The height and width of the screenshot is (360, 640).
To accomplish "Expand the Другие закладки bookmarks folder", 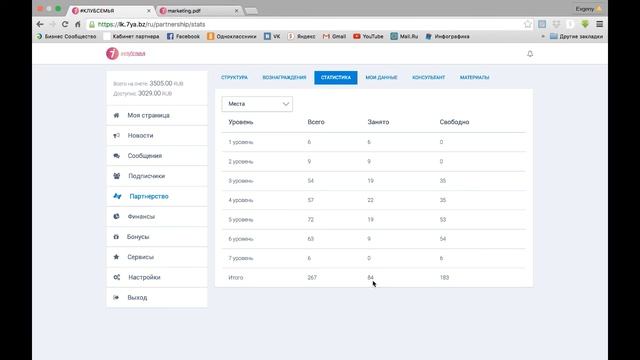I will tap(576, 36).
